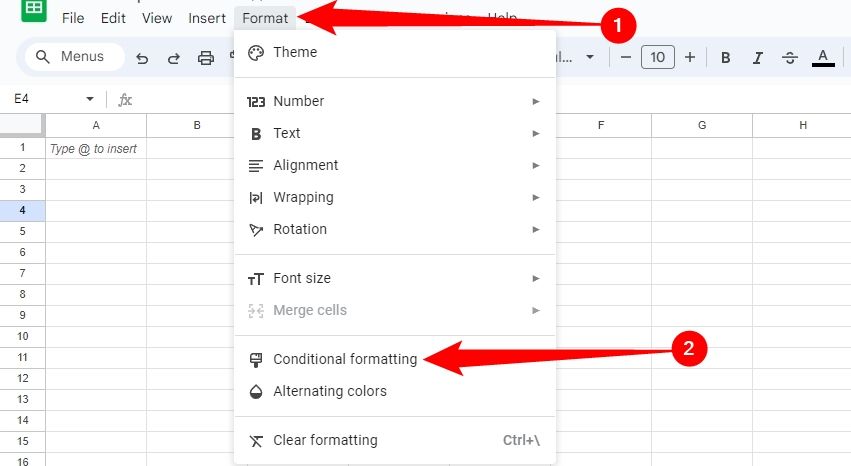
Task: Click the undo arrow icon
Action: [142, 58]
